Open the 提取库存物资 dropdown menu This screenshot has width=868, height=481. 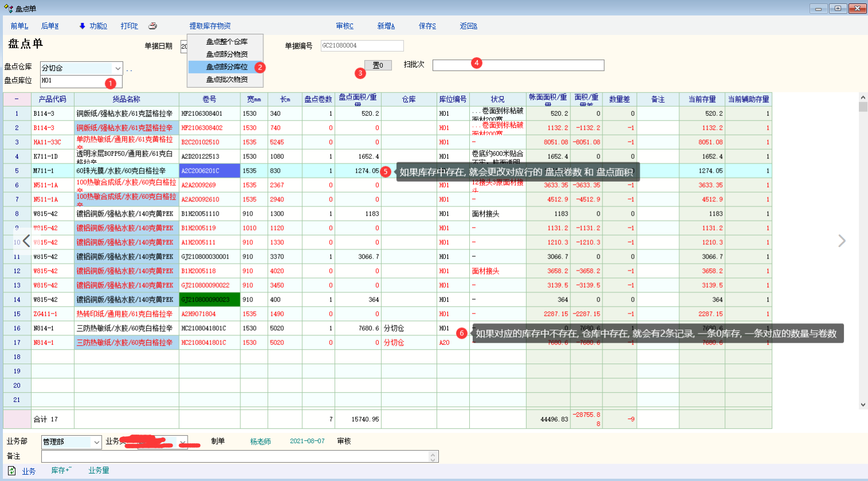(210, 26)
